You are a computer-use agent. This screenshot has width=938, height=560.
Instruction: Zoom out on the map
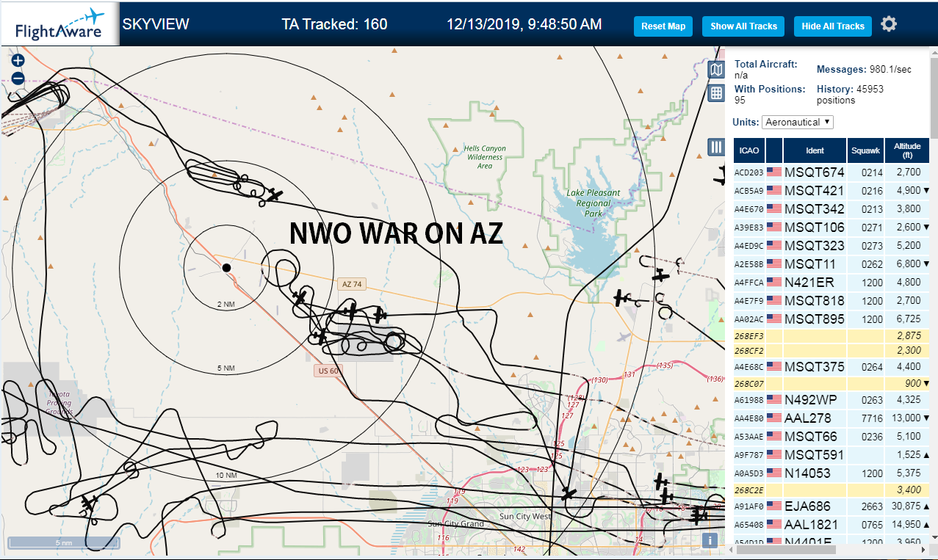click(18, 79)
